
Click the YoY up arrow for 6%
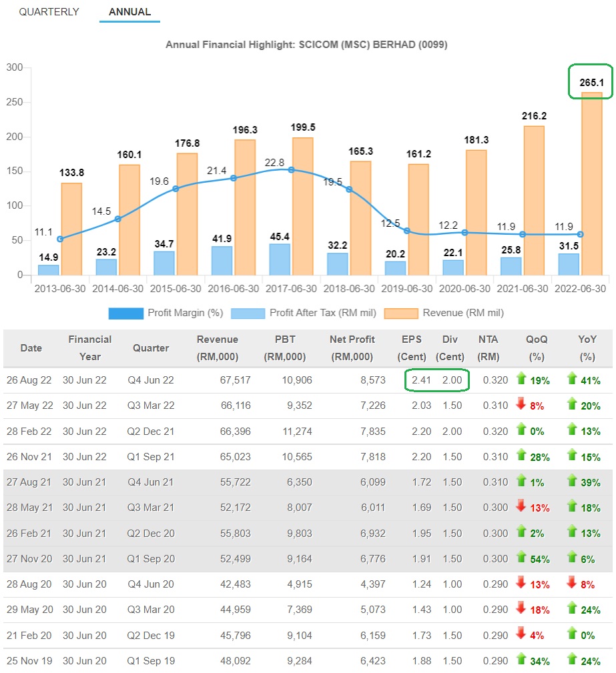coord(572,557)
